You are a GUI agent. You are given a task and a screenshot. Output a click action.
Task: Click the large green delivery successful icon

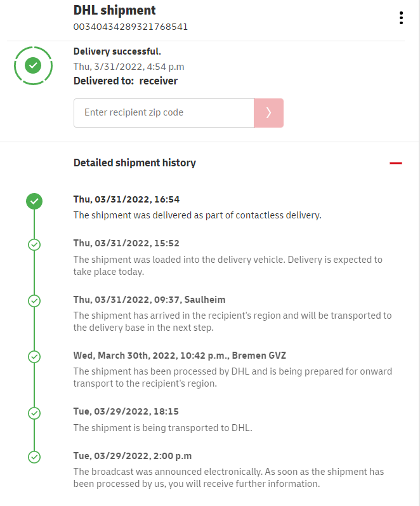point(33,65)
